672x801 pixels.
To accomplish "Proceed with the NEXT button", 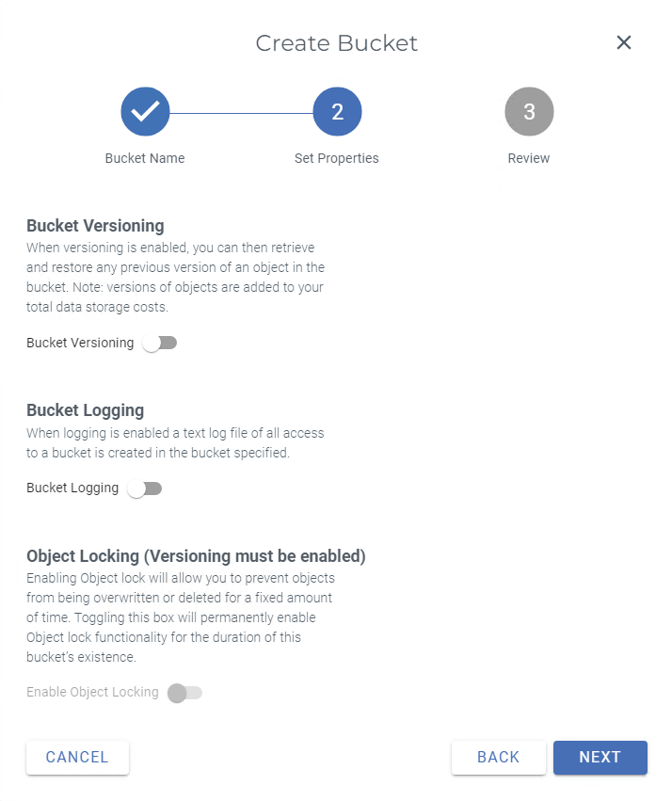I will click(600, 757).
